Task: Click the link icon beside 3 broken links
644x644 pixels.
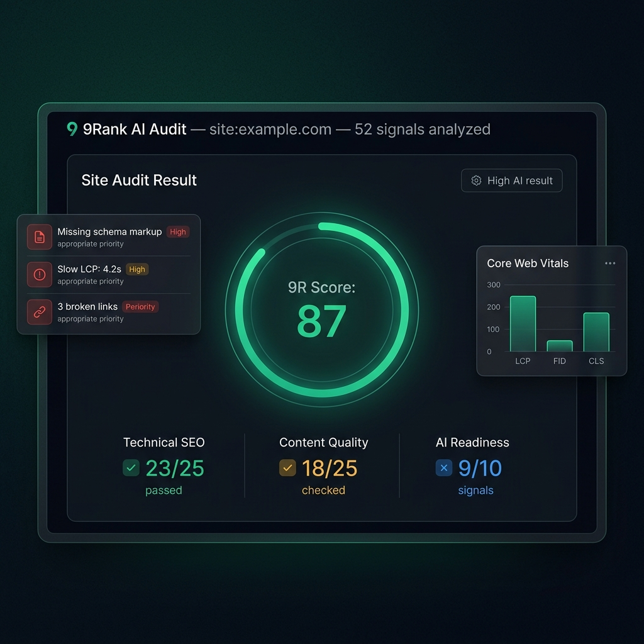Action: point(40,312)
